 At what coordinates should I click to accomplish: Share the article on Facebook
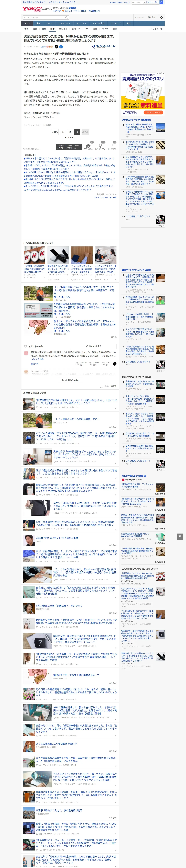tap(61, 47)
